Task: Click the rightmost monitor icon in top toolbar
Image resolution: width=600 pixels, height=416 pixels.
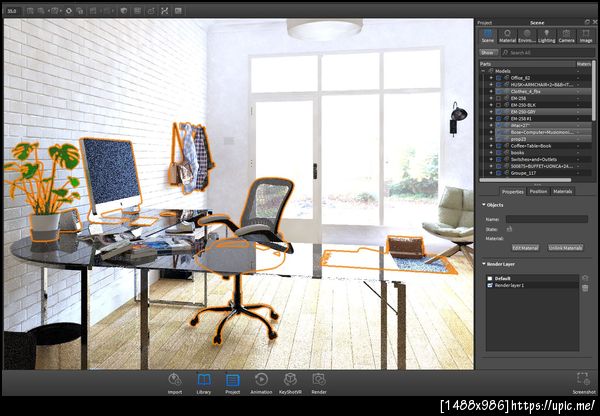Action: (178, 11)
